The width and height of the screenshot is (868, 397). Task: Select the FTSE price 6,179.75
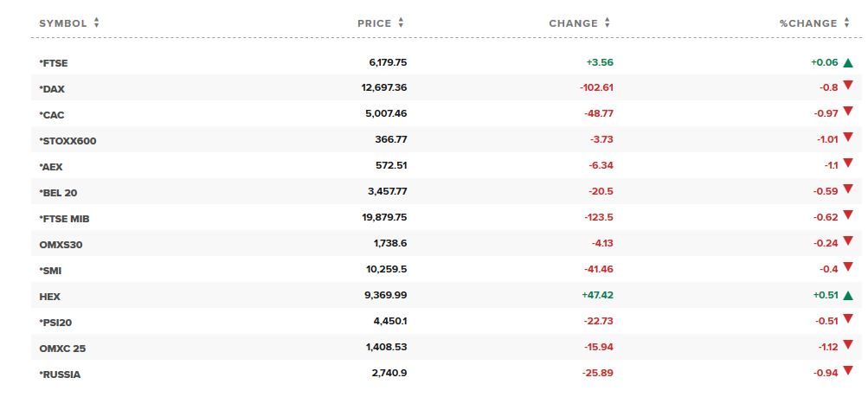[x=388, y=62]
